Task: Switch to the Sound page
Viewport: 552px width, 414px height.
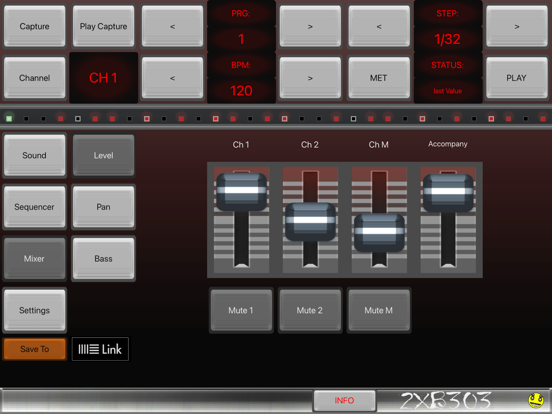Action: tap(34, 155)
